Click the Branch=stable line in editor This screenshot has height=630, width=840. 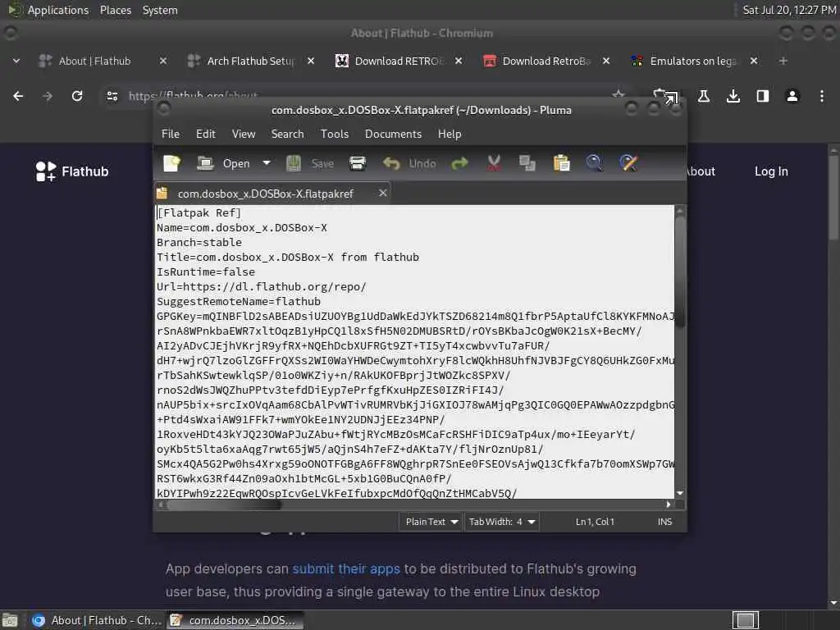199,243
